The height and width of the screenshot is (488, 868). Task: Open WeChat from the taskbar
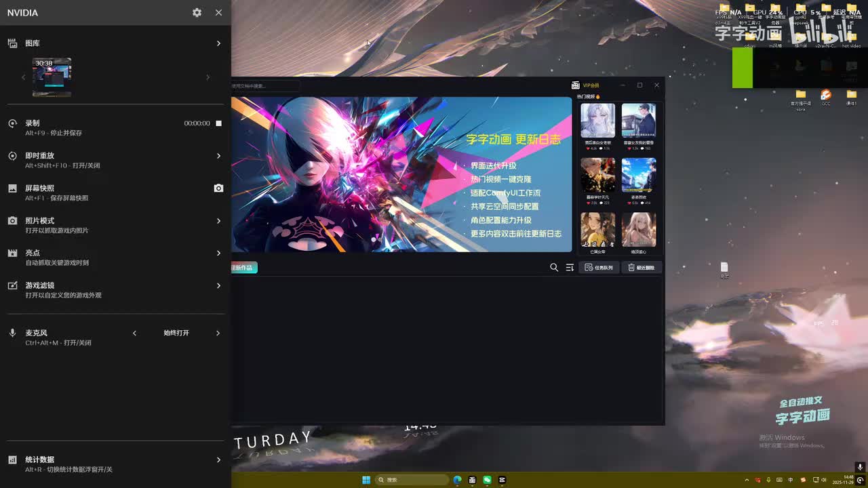coord(487,480)
